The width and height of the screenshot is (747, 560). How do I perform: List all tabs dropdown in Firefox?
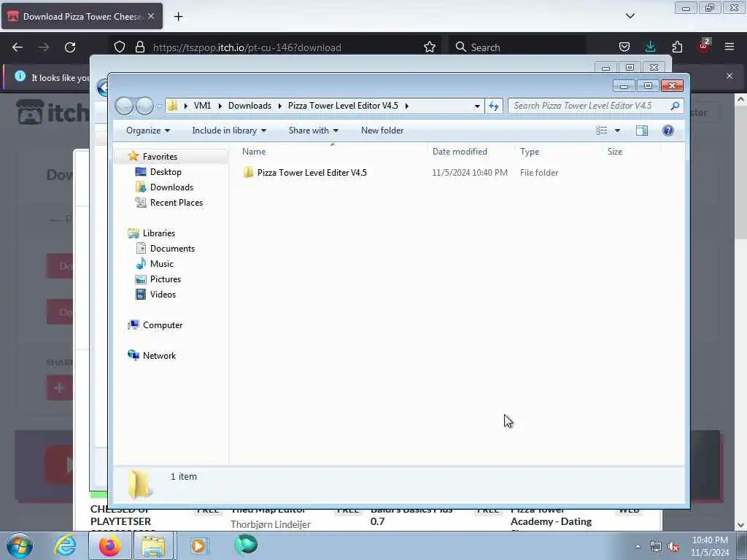[x=630, y=16]
